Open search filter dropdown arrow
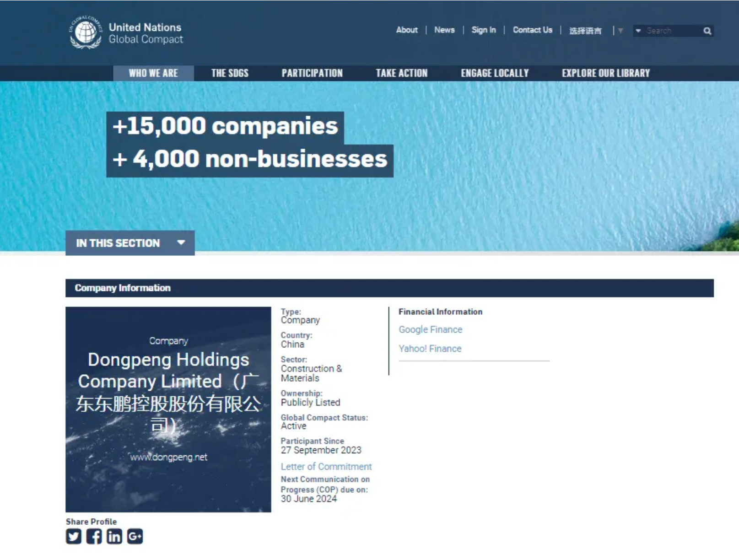Screen dimensions: 739x560 (x=638, y=31)
